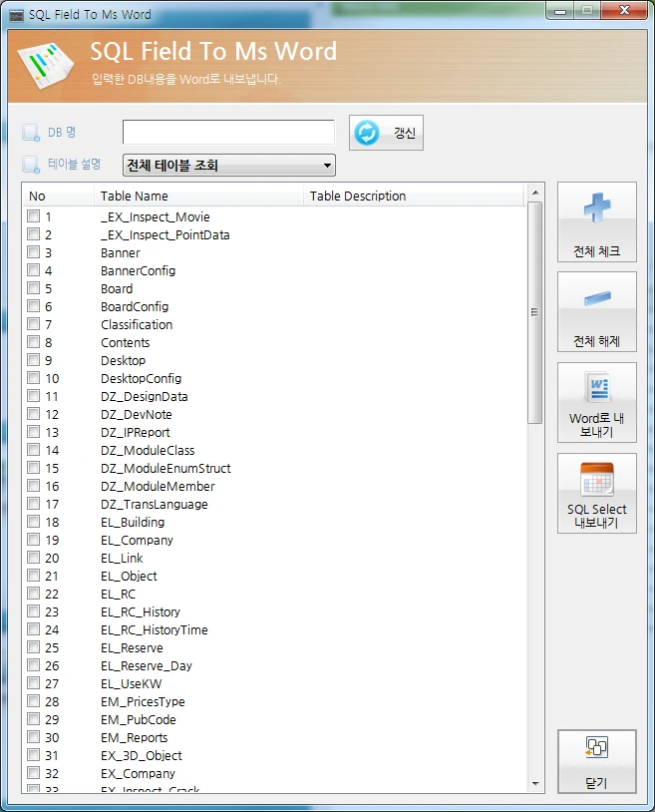Select the EL_Reserve_Day table name
Viewport: 655px width, 812px height.
(147, 666)
